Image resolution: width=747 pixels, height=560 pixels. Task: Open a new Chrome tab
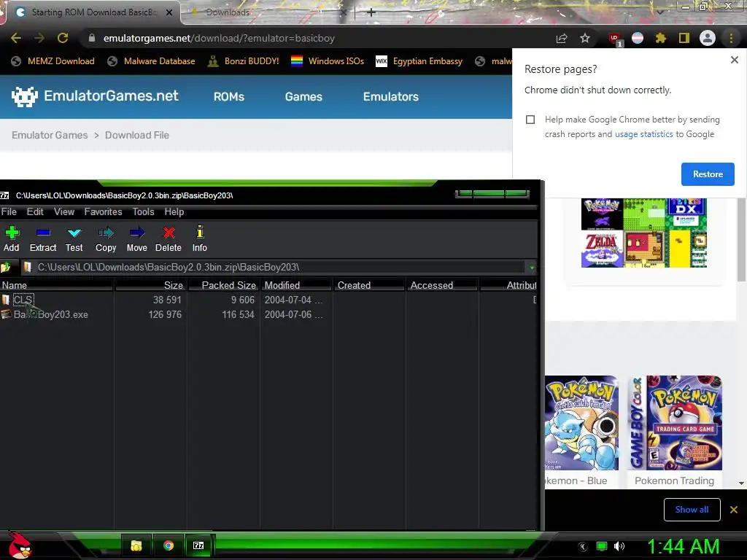click(371, 12)
